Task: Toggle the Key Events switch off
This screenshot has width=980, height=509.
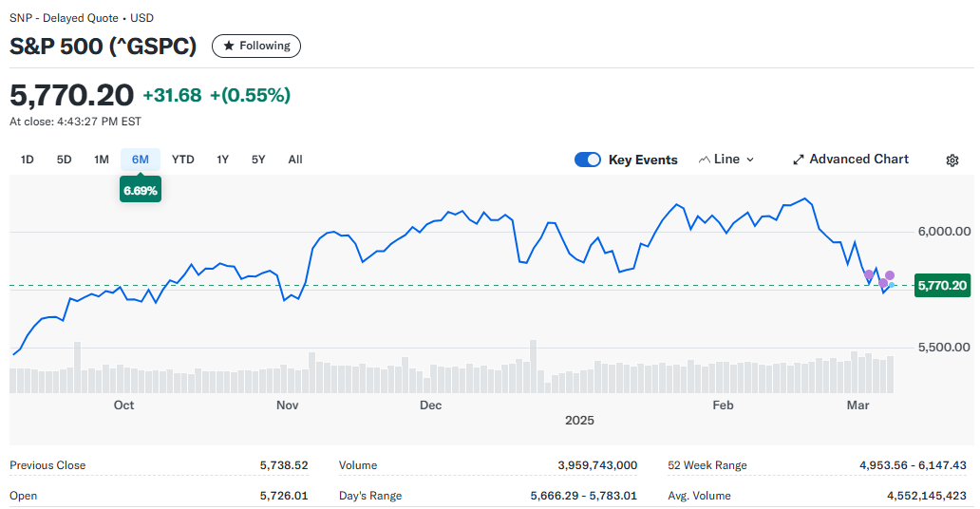Action: (588, 160)
